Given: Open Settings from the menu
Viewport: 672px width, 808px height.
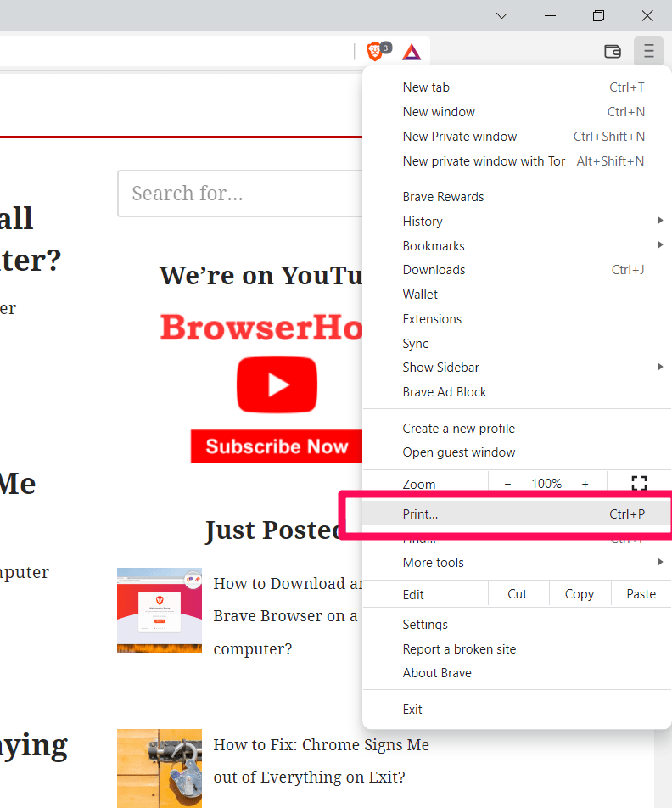Looking at the screenshot, I should 517,625.
